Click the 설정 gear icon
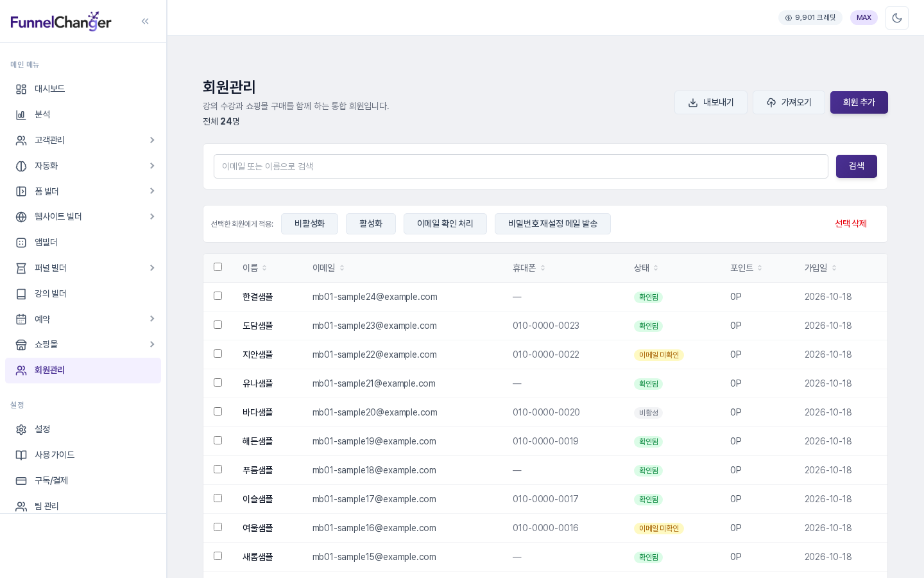 pyautogui.click(x=21, y=430)
